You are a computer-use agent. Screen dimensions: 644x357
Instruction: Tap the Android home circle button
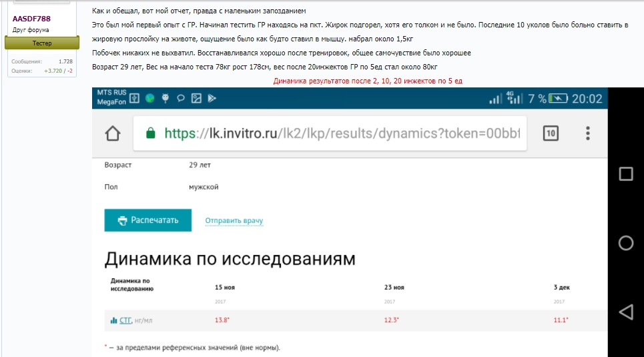(x=625, y=243)
